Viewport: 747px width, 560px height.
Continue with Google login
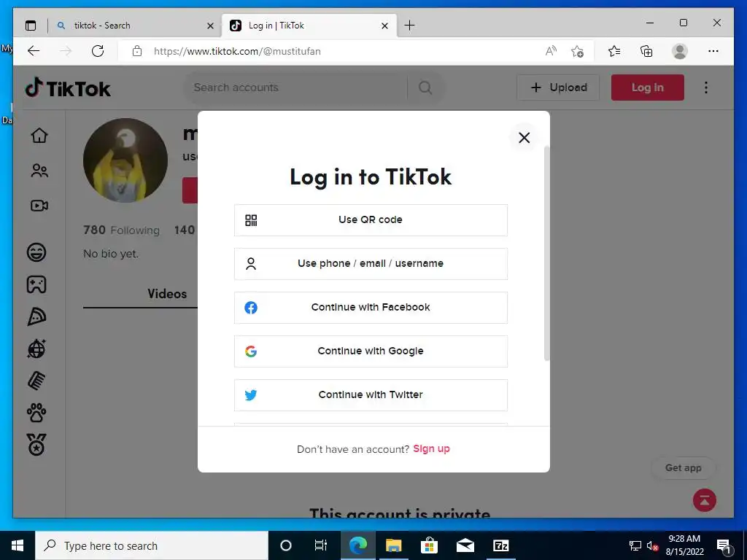tap(371, 351)
